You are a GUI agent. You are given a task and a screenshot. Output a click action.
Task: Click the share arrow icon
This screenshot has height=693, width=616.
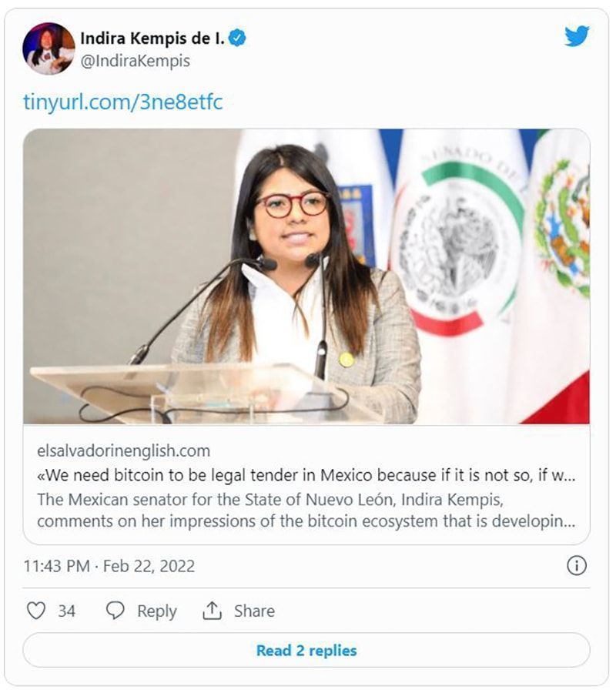point(212,611)
